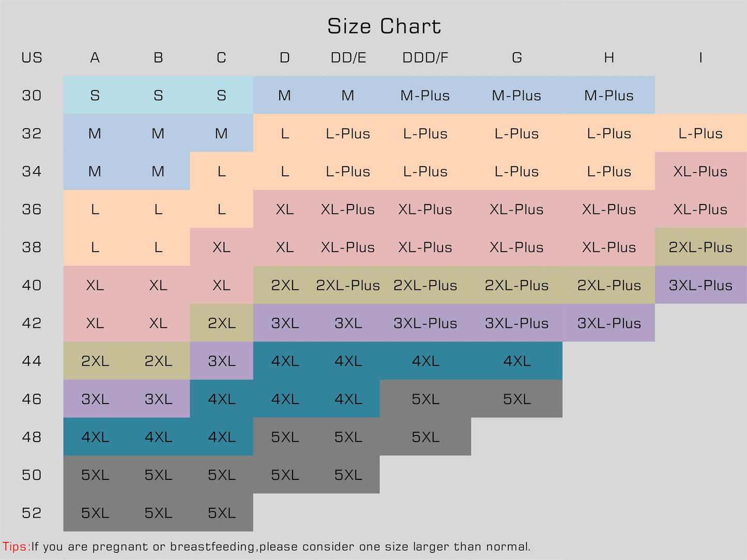Click the US column header label
747x560 pixels.
[x=32, y=57]
